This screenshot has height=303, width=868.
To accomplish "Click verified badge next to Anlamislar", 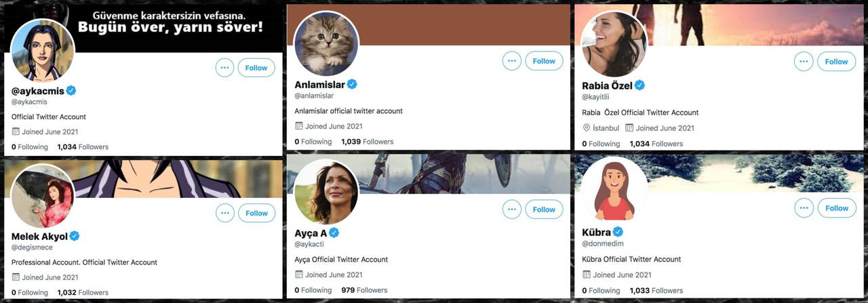I will pyautogui.click(x=352, y=85).
